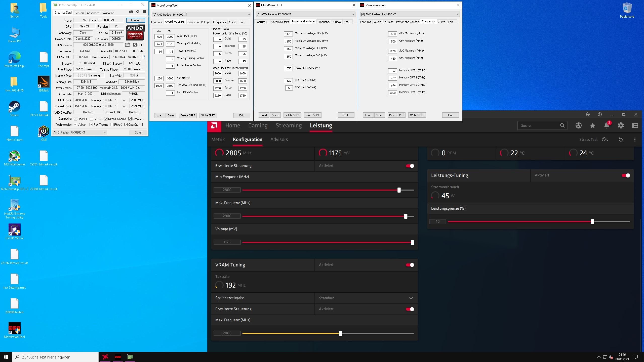Toggle the OpenCL checkbox
Viewport: 644px width, 362px height.
[75, 119]
